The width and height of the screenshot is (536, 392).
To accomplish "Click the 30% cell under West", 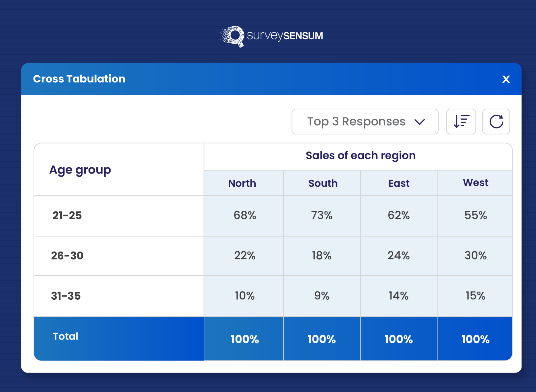I will point(475,256).
